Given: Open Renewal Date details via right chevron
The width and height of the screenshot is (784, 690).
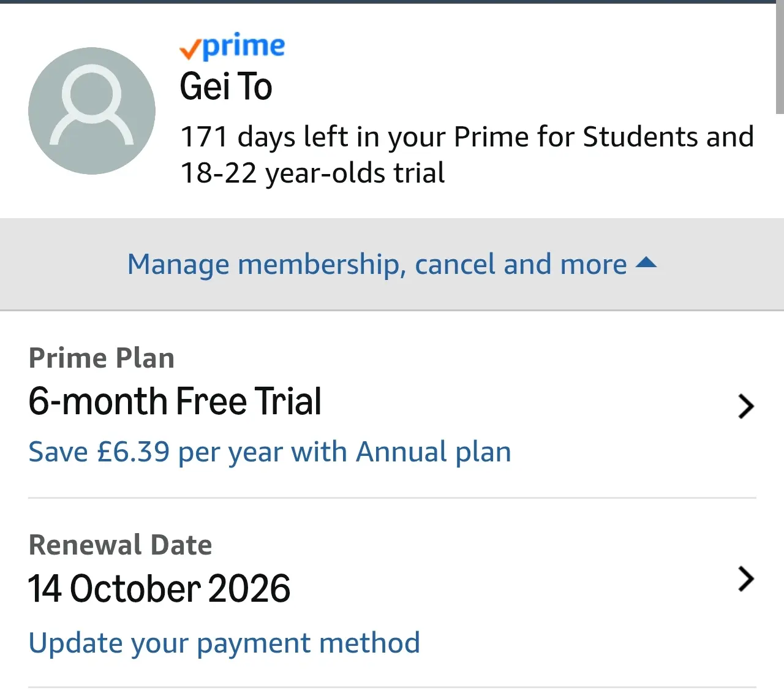Looking at the screenshot, I should click(x=746, y=579).
